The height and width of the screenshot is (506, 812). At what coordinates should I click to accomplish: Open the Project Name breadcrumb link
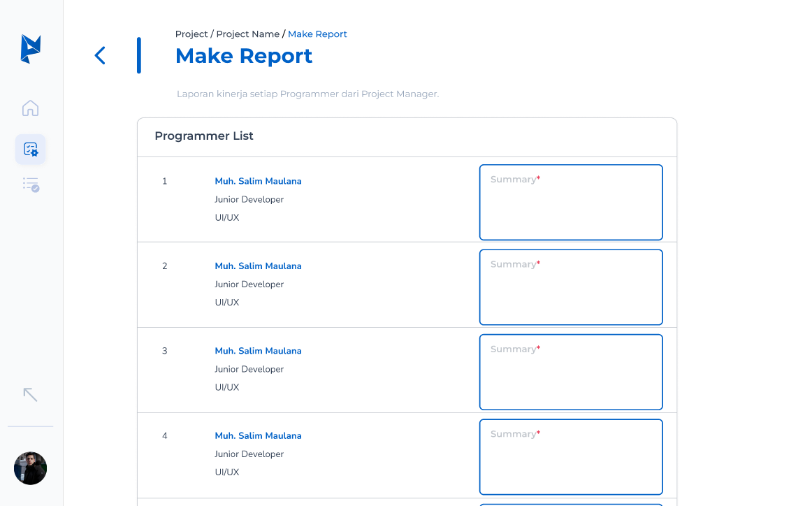click(247, 34)
